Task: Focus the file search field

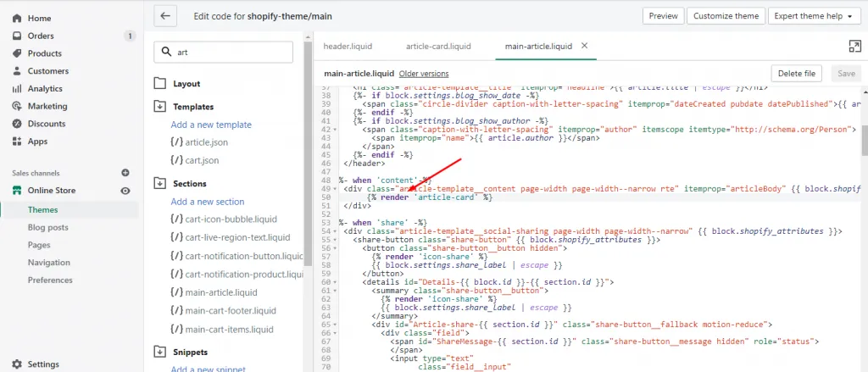Action: click(223, 52)
